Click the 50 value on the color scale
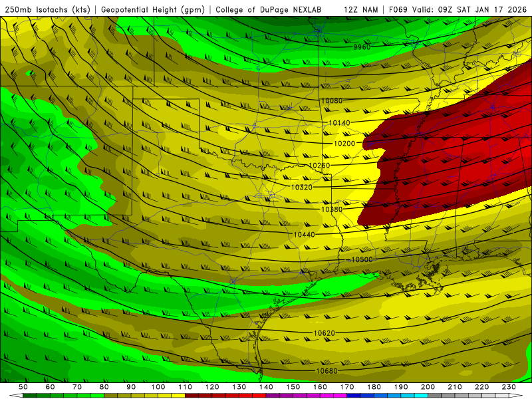The height and width of the screenshot is (399, 532). (23, 387)
